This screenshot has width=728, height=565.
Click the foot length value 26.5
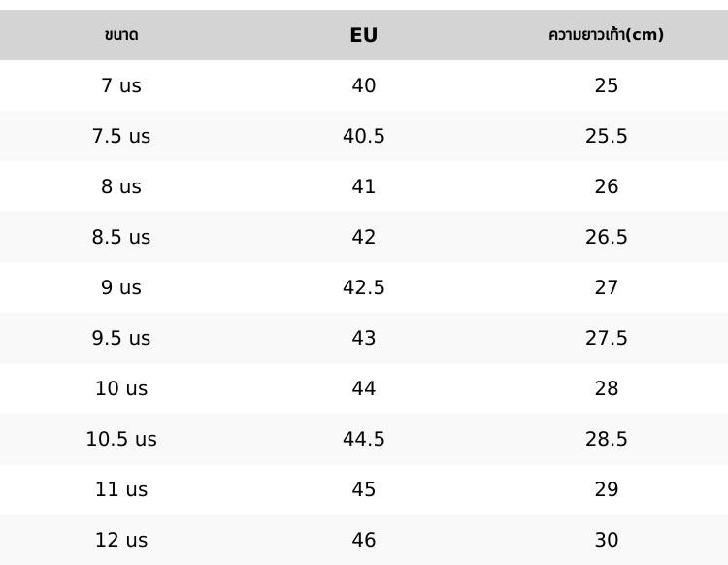(x=606, y=237)
